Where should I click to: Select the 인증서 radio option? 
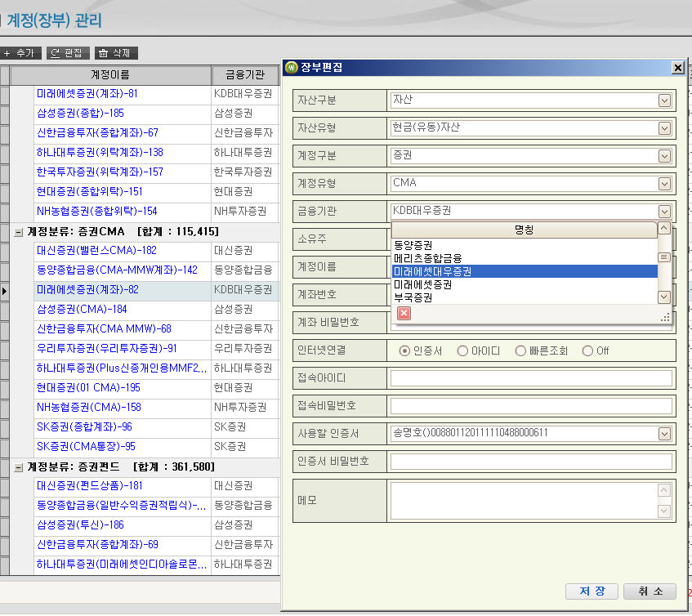(404, 350)
